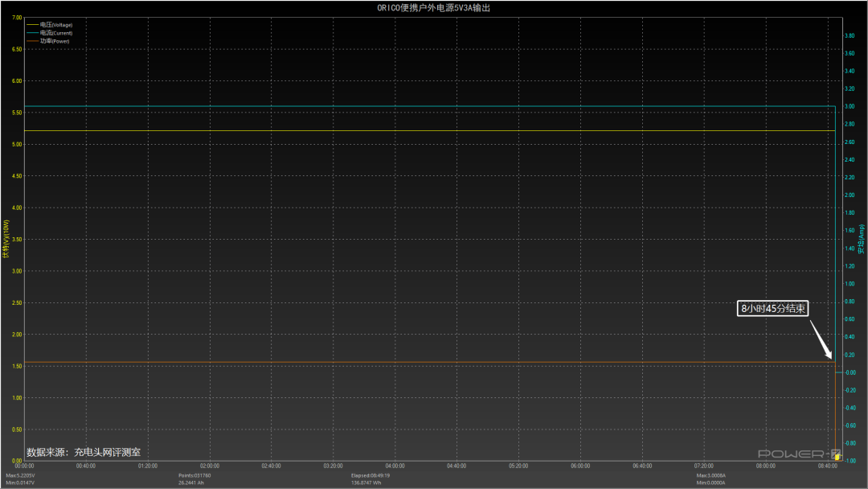Click the 安培(Amp) right axis title
This screenshot has width=868, height=489.
click(861, 239)
